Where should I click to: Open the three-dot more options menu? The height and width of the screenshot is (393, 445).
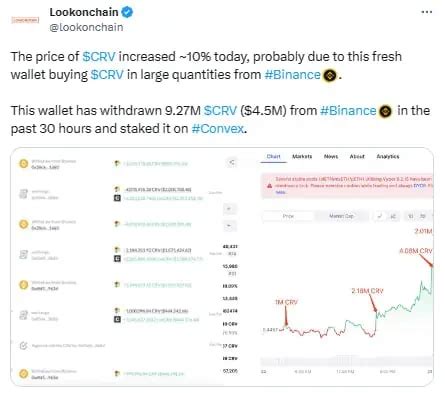click(x=426, y=12)
